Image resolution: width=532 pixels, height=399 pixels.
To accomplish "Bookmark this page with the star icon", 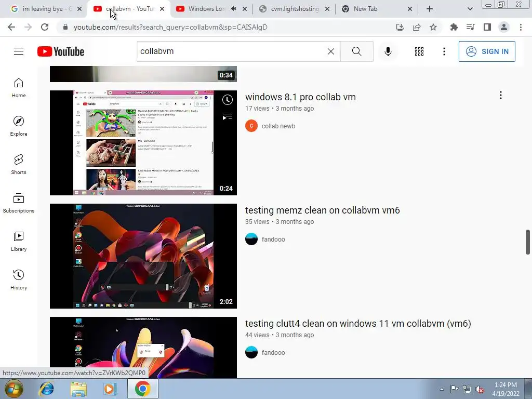I will pyautogui.click(x=433, y=27).
